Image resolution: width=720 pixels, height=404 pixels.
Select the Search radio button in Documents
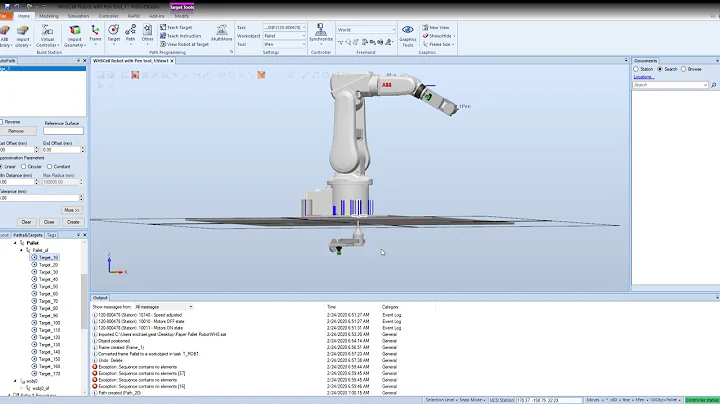pos(660,69)
